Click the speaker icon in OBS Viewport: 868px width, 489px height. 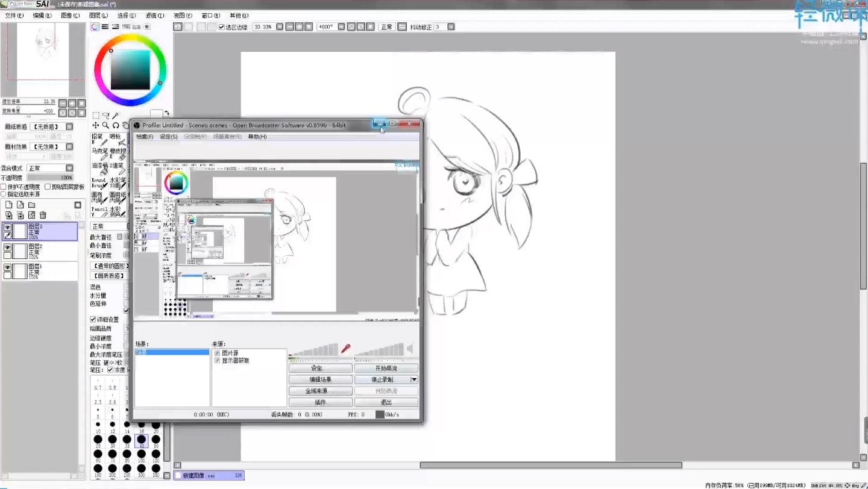pos(410,349)
